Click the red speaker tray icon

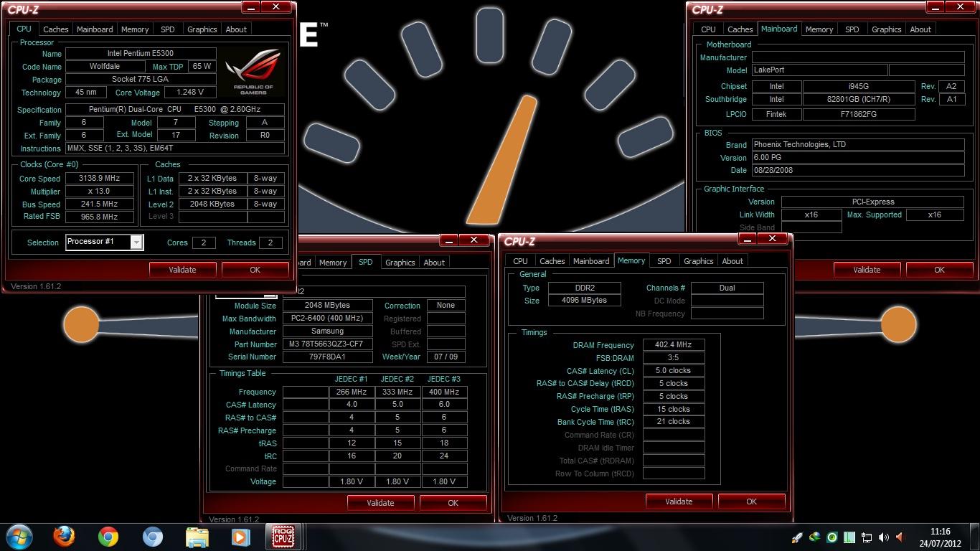[x=900, y=537]
